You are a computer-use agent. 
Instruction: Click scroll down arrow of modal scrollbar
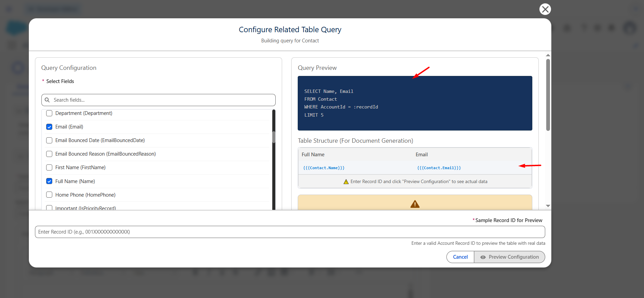pos(548,206)
